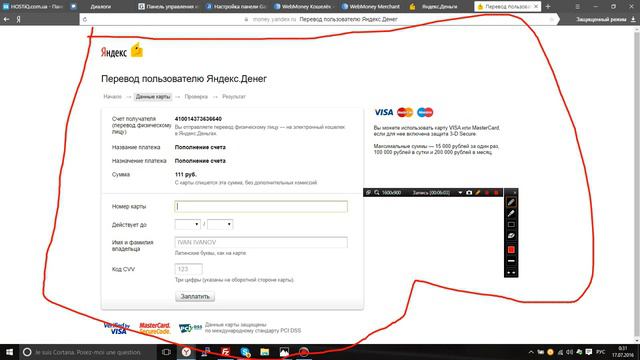Viewport: 640px width, 360px height.
Task: Change the line thickness in drawing panel
Action: coord(511,261)
